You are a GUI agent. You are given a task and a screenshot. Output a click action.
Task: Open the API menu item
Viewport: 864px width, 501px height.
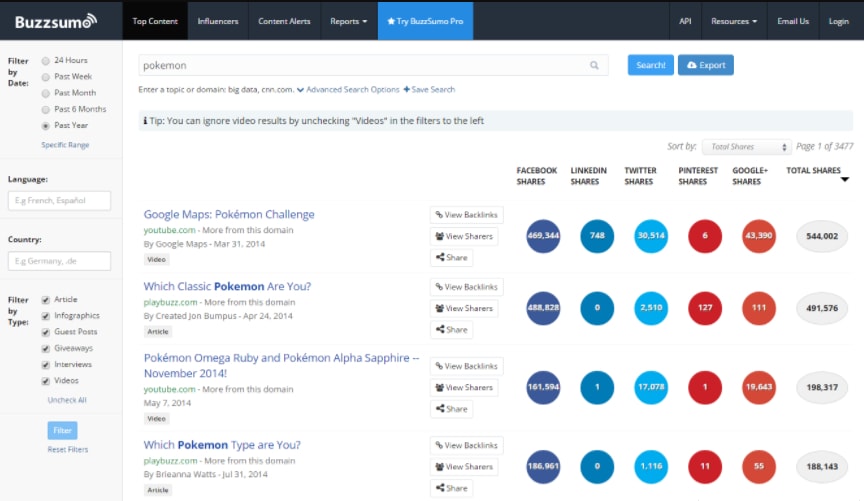pyautogui.click(x=685, y=21)
